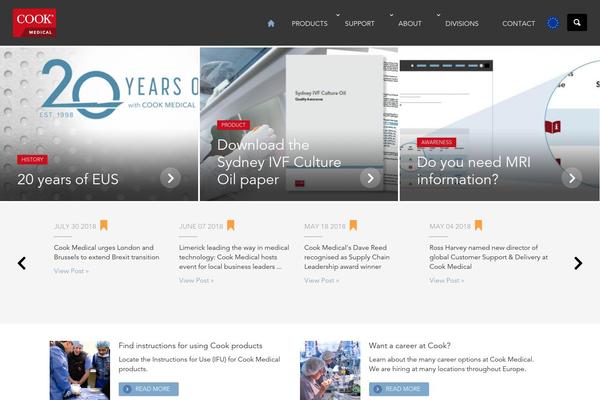Image resolution: width=600 pixels, height=400 pixels.
Task: Click bookmark icon beside June 07 2018
Action: [x=230, y=225]
